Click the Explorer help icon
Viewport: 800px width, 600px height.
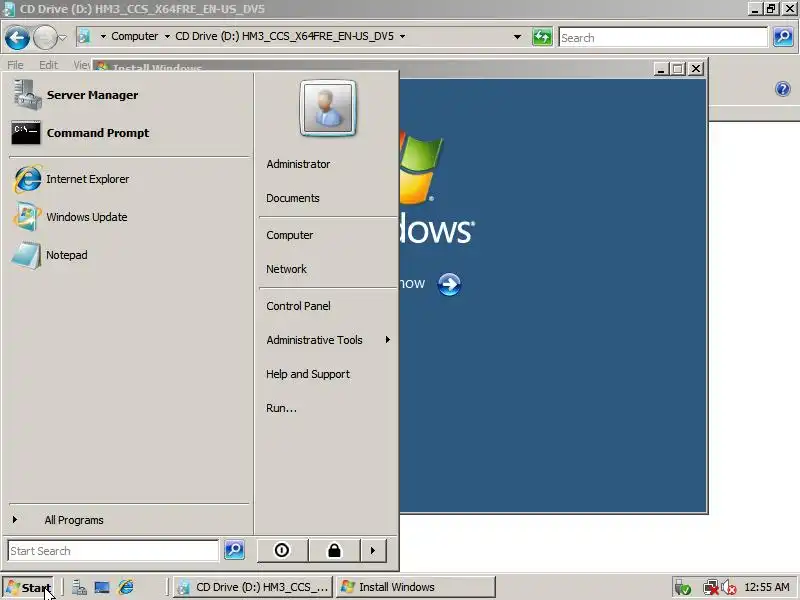point(783,89)
